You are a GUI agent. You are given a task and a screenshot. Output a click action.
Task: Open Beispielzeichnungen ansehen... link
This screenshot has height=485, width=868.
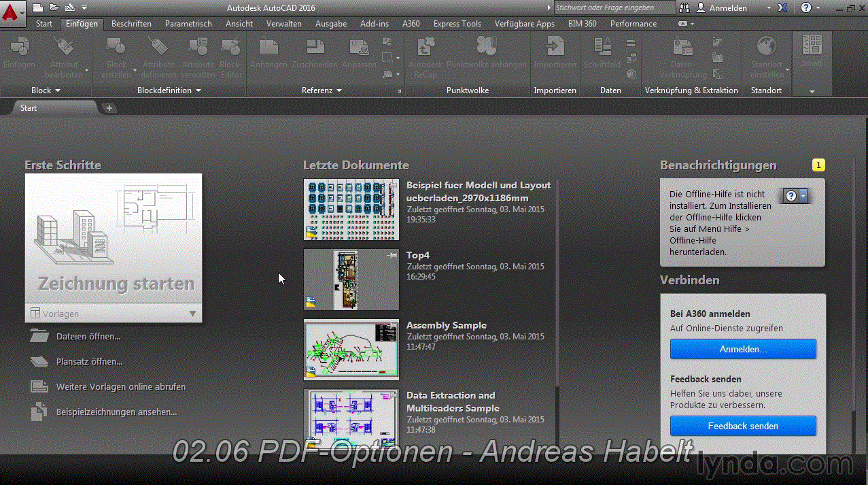[x=116, y=412]
